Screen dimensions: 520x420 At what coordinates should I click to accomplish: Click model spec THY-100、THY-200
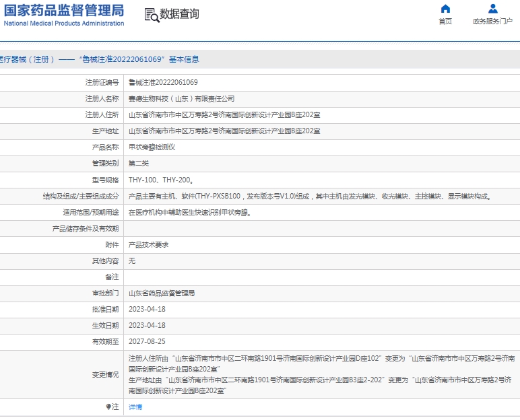click(161, 180)
